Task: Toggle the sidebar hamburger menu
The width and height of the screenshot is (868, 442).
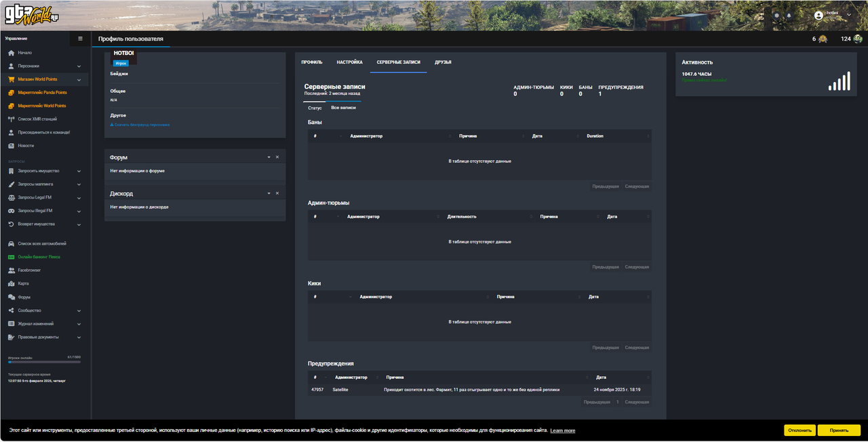Action: click(81, 39)
